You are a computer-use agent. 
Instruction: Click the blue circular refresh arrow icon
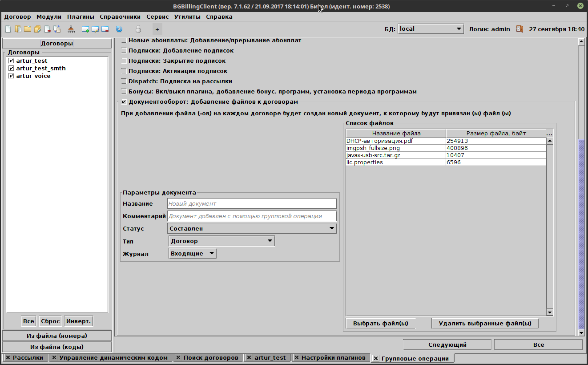[119, 29]
